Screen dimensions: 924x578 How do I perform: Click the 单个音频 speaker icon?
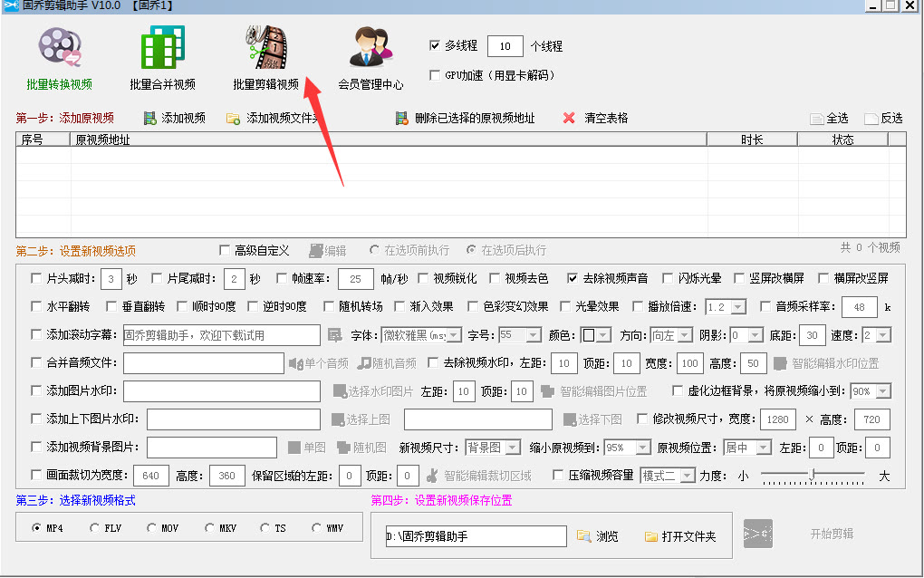[x=296, y=363]
